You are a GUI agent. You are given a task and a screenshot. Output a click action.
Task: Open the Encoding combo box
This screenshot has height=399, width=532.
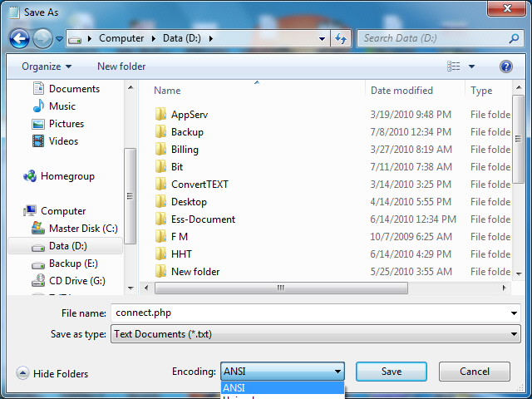pos(283,372)
